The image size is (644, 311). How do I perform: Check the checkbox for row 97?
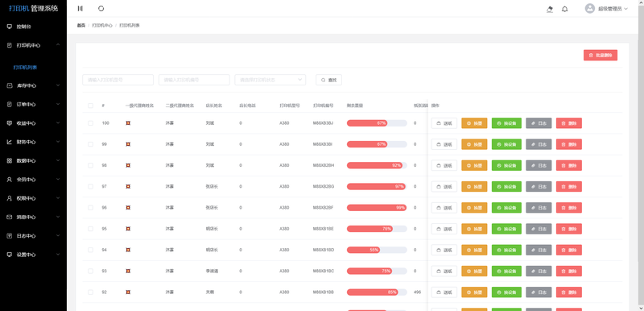(90, 186)
